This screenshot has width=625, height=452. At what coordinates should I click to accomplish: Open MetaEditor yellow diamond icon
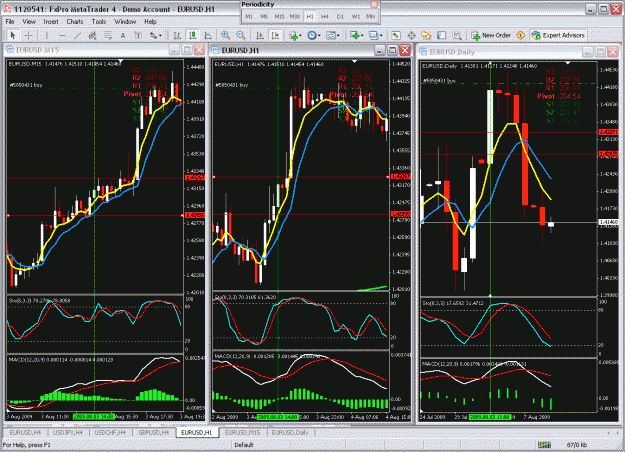521,35
